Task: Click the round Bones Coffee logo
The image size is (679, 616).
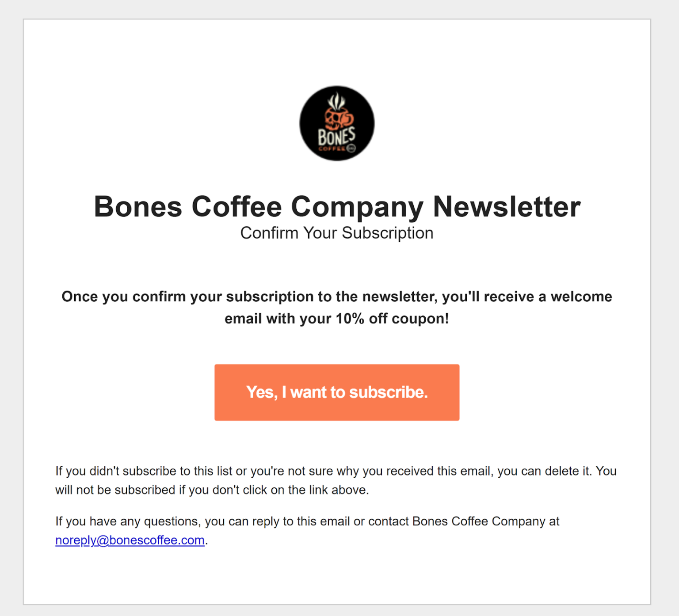Action: (x=337, y=123)
